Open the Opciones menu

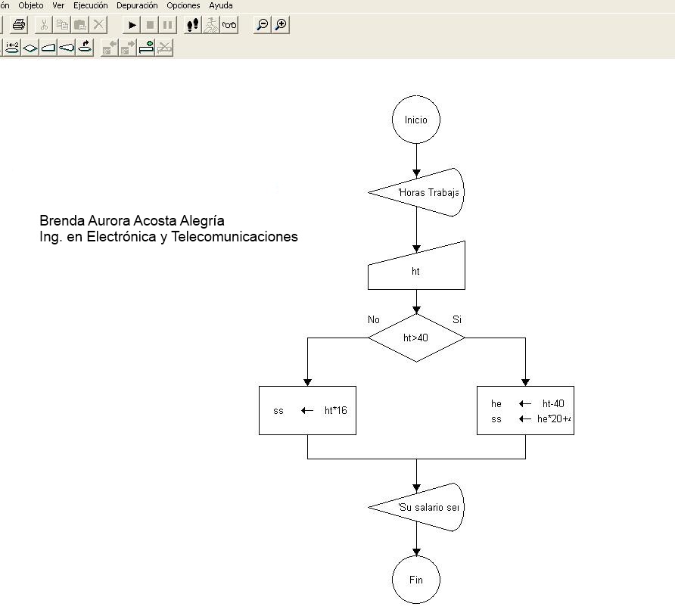coord(183,5)
